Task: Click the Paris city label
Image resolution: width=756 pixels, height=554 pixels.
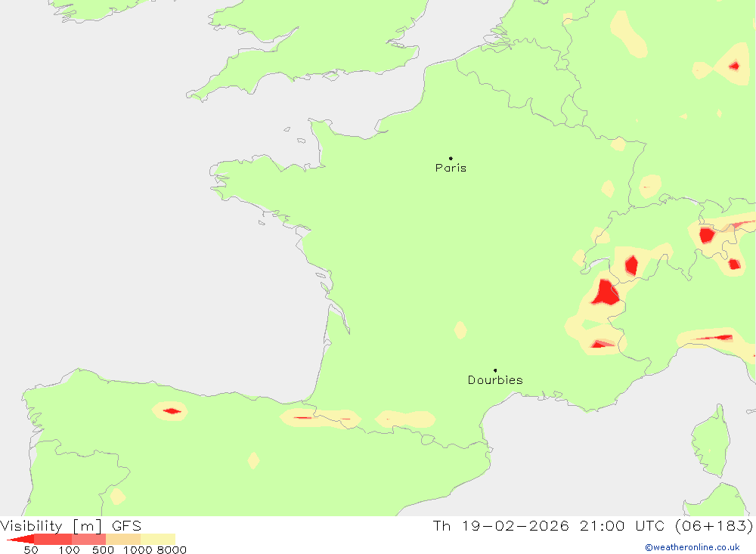Action: pos(451,168)
